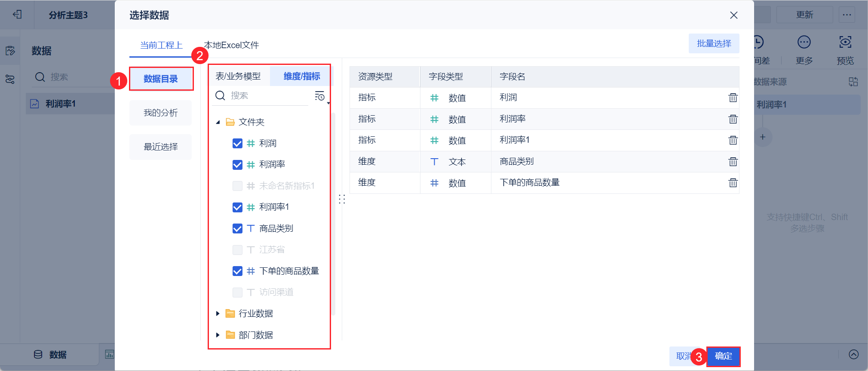Image resolution: width=868 pixels, height=371 pixels.
Task: Remove 下单的商品数量 with its trash icon
Action: click(x=733, y=183)
